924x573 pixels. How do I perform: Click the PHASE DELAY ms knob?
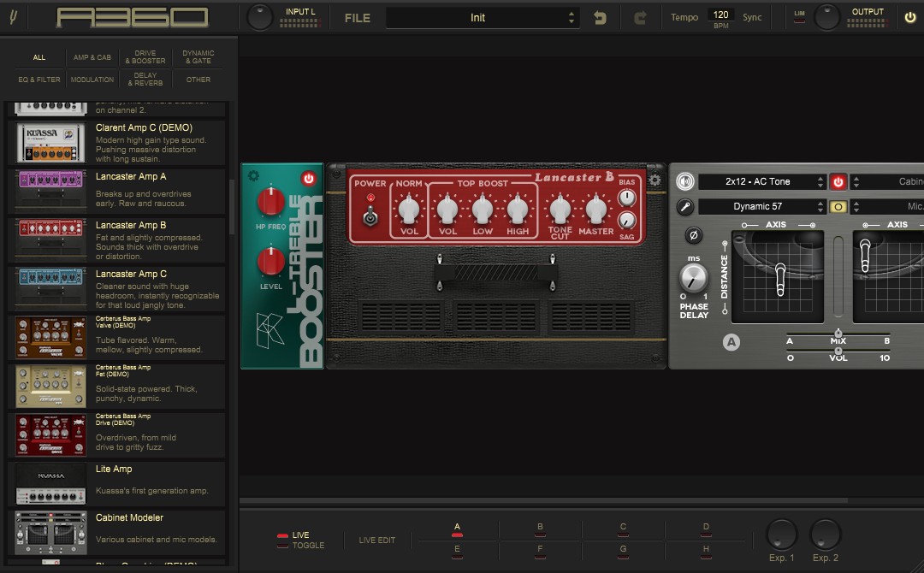tap(694, 278)
